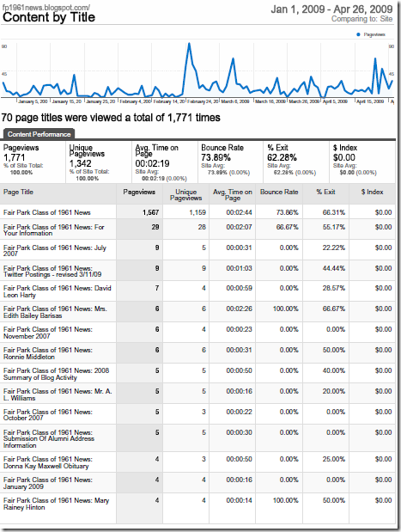This screenshot has height=532, width=401.
Task: Open the David Leon Harty page link
Action: coord(58,291)
